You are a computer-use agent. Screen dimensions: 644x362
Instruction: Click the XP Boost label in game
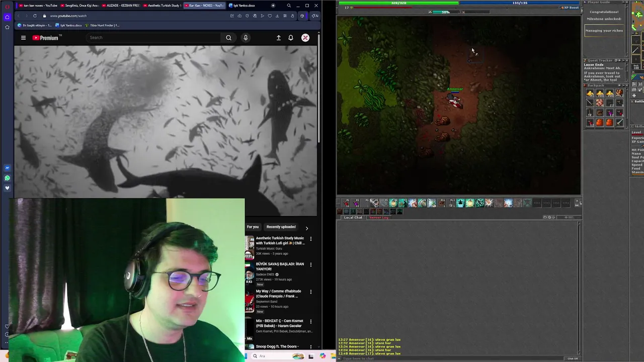coord(569,8)
